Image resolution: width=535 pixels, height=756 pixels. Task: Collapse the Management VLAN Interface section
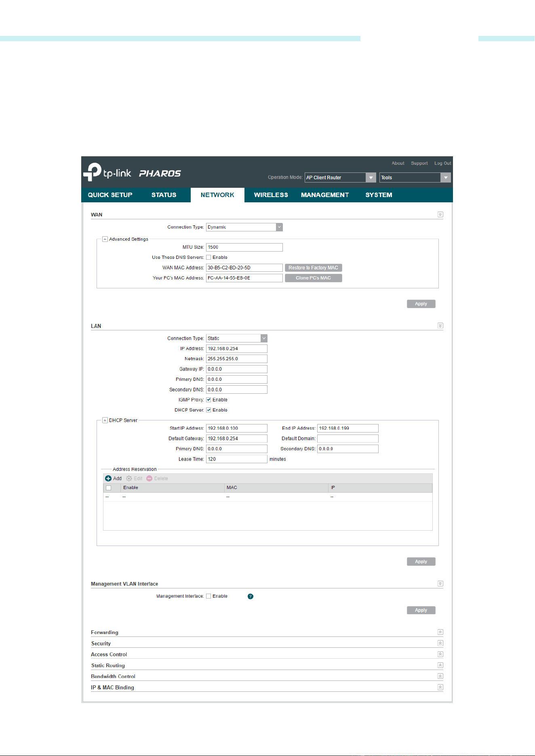pyautogui.click(x=440, y=584)
